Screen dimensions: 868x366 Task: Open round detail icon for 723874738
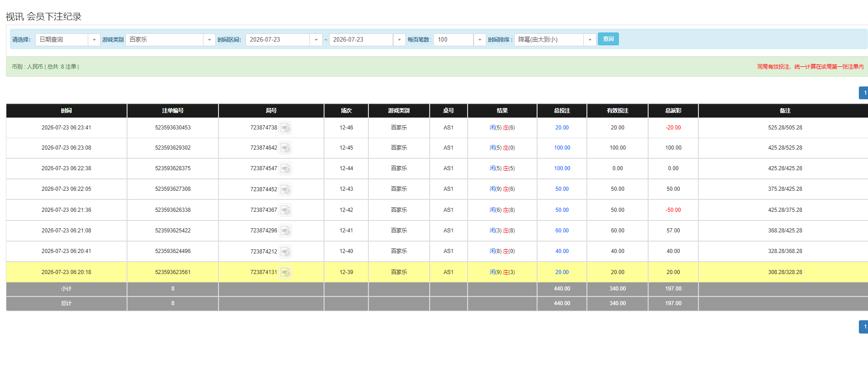point(286,128)
